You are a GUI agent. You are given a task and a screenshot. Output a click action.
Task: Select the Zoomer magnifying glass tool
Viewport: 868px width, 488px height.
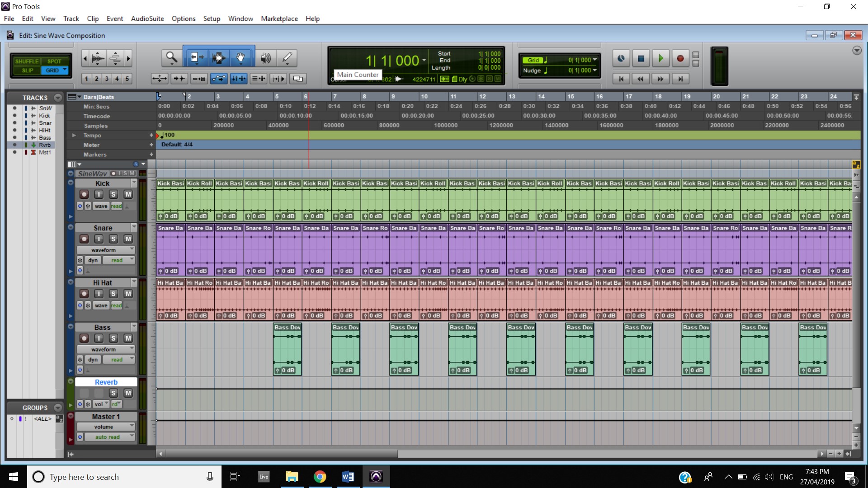171,58
